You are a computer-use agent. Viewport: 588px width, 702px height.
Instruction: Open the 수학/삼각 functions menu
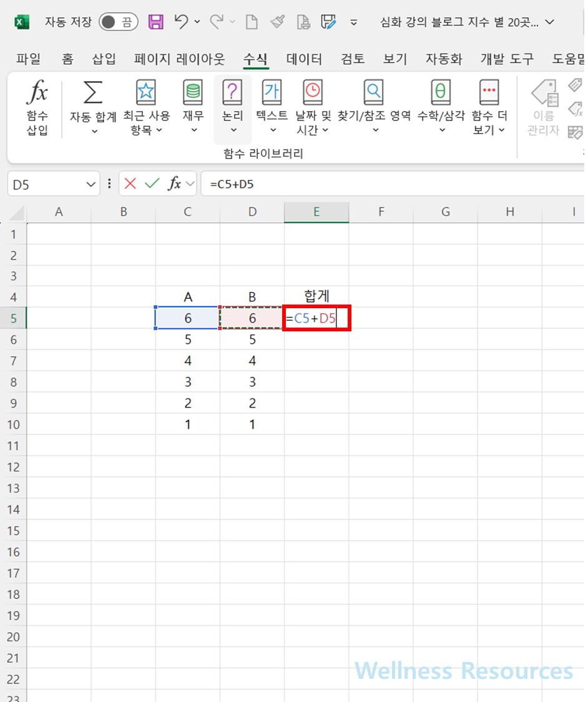pos(441,107)
